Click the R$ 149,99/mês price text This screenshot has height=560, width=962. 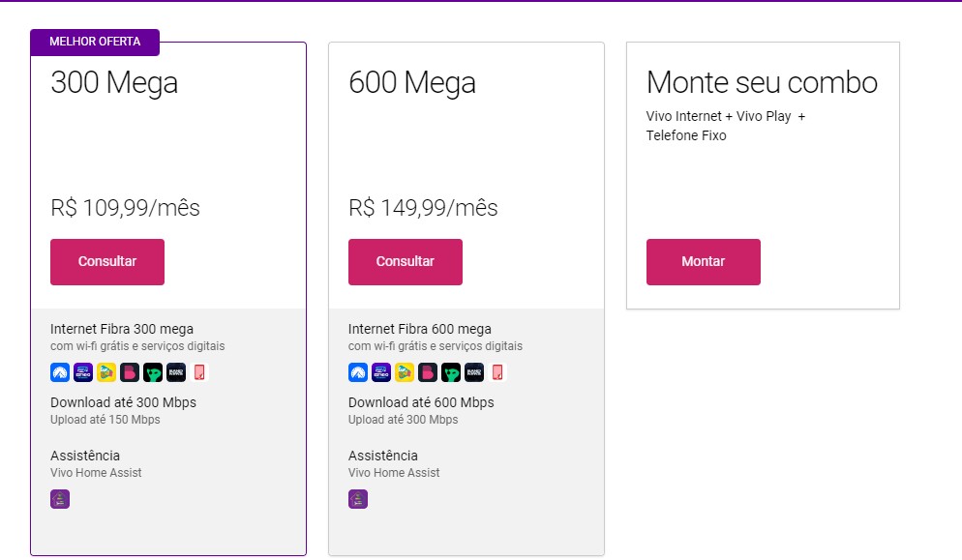tap(423, 208)
